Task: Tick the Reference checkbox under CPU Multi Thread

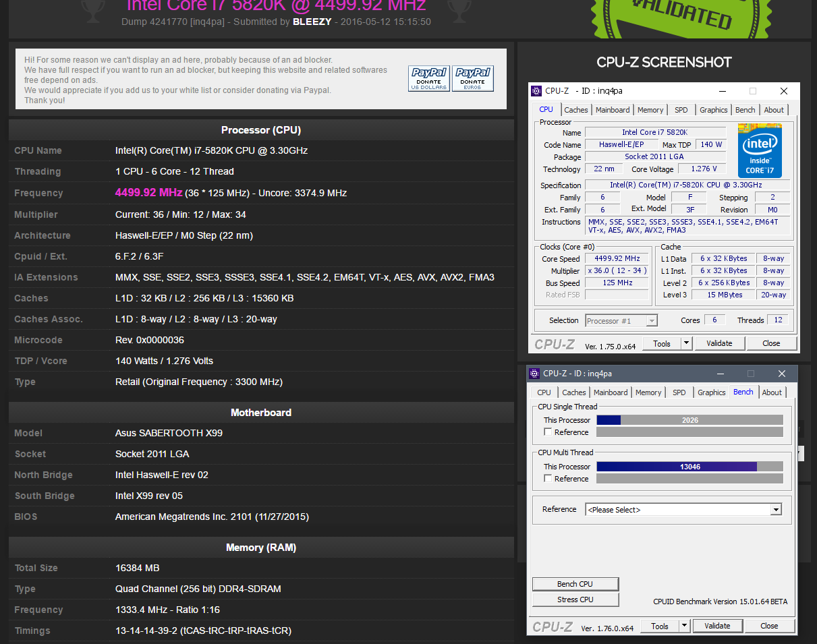Action: (548, 479)
